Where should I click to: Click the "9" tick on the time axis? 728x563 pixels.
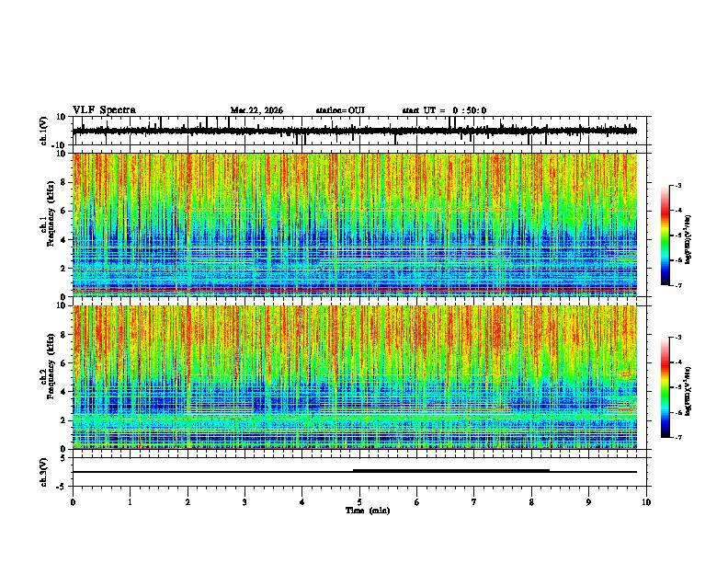588,502
